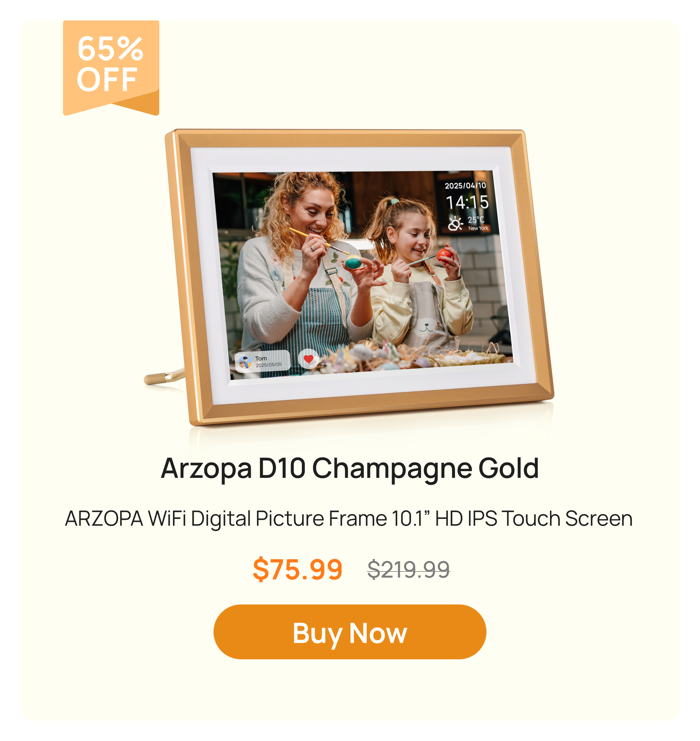Screen dimensions: 700x741
Task: Click the teal egg being painted
Action: [353, 263]
